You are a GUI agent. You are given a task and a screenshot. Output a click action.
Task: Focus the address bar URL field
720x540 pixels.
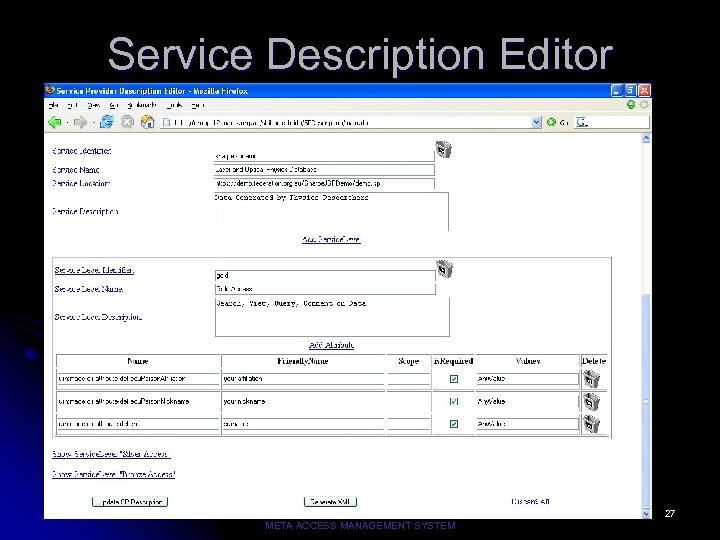pos(351,123)
